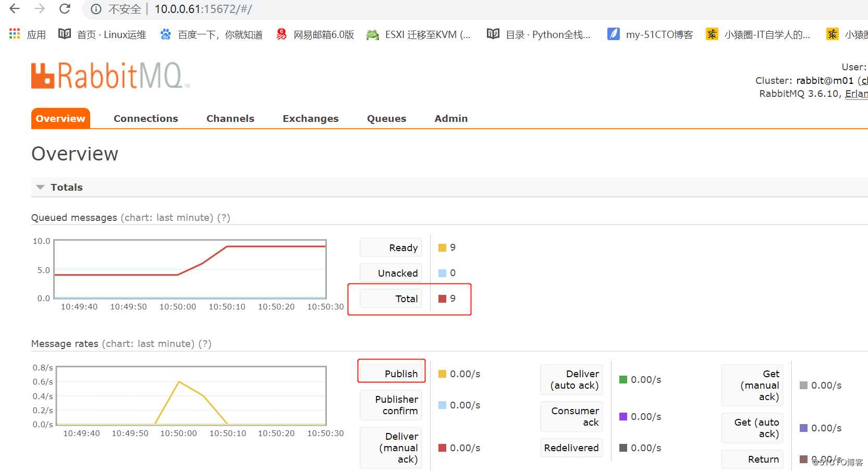Viewport: 868px width, 471px height.
Task: Click the RabbitMQ logo
Action: click(109, 76)
